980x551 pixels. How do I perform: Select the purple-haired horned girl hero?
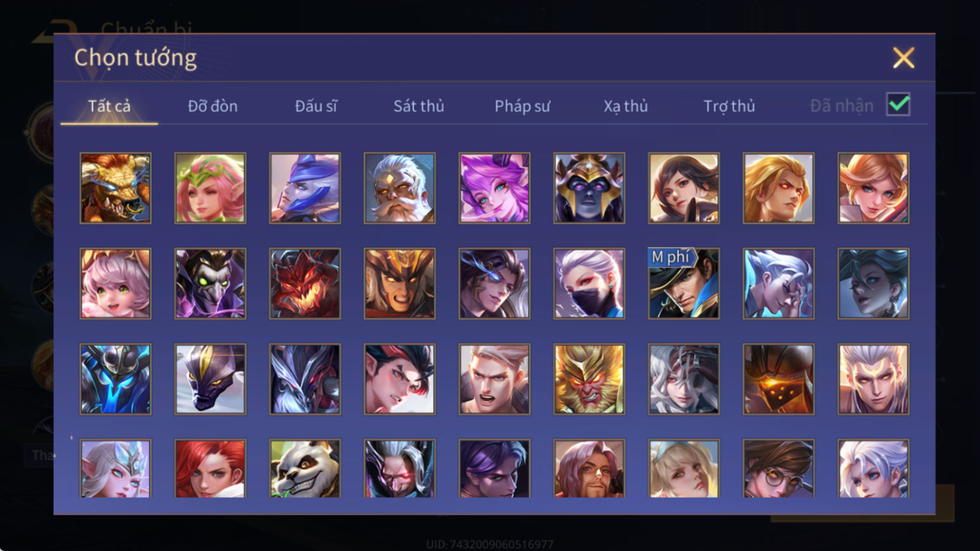coord(494,188)
